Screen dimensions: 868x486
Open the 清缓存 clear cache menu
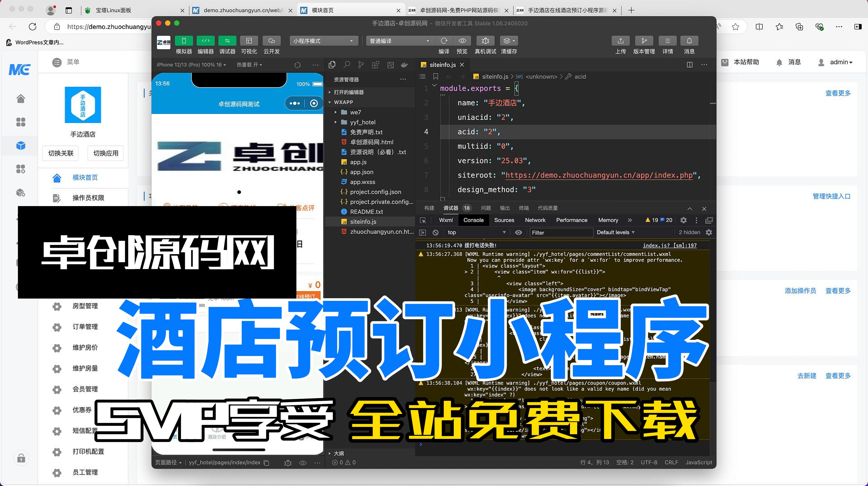coord(509,41)
